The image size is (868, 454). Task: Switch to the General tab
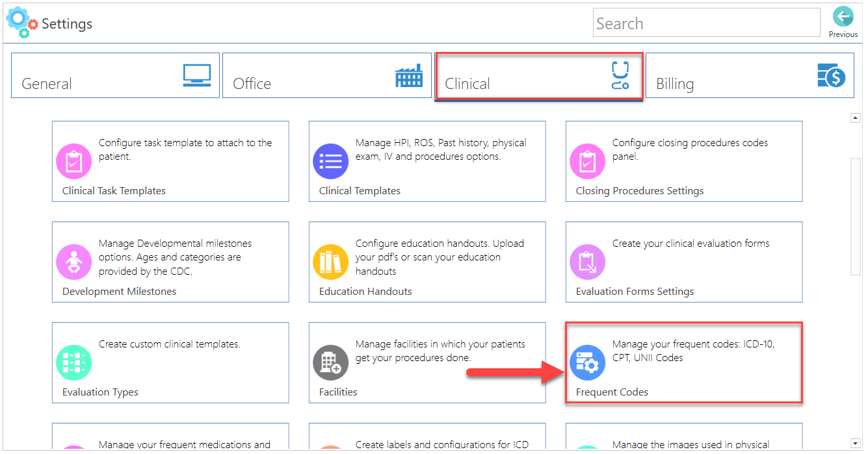click(x=115, y=75)
